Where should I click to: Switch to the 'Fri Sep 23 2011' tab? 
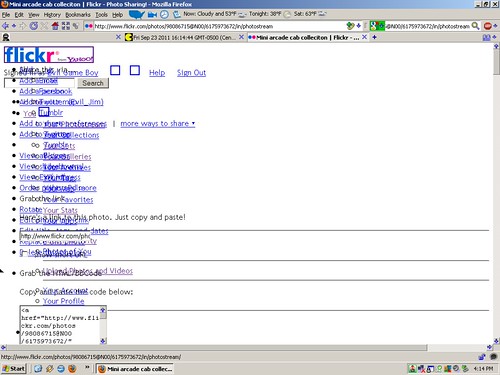[184, 37]
